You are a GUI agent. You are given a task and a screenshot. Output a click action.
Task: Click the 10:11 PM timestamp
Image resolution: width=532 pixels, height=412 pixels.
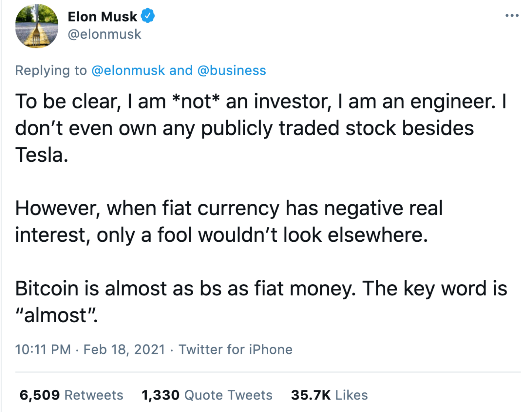(43, 349)
